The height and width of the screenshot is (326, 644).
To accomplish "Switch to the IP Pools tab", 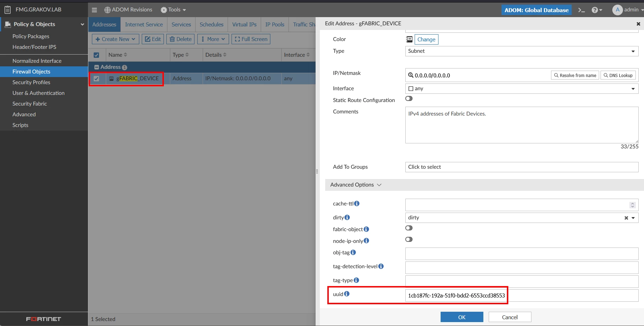I will (x=275, y=25).
